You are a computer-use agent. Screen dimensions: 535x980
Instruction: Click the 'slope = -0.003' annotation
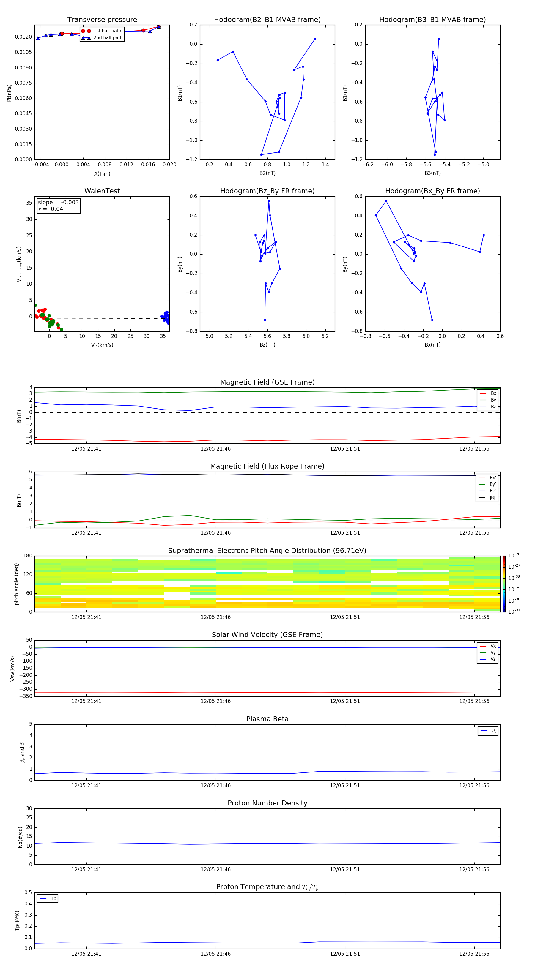click(x=58, y=203)
